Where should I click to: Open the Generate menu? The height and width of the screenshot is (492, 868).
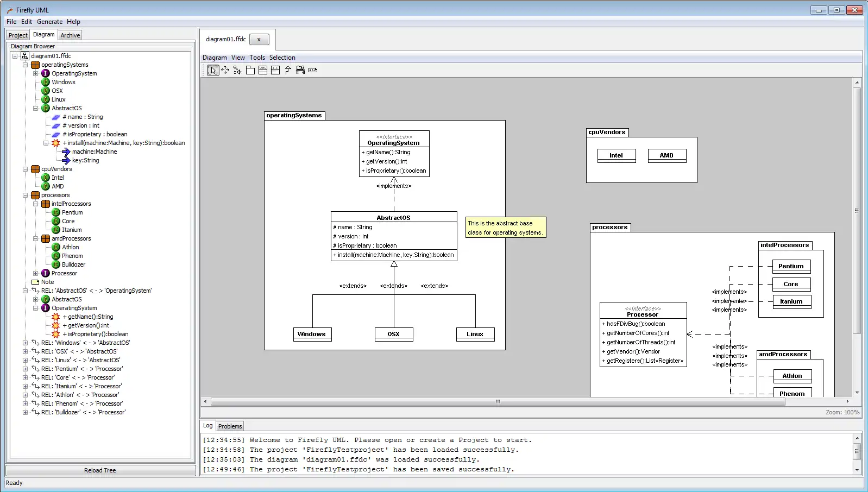coord(49,22)
